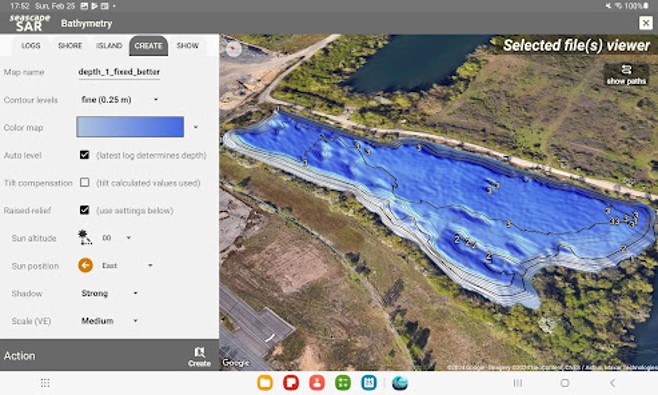Open the Sun altitude dropdown
658x395 pixels.
coord(117,238)
